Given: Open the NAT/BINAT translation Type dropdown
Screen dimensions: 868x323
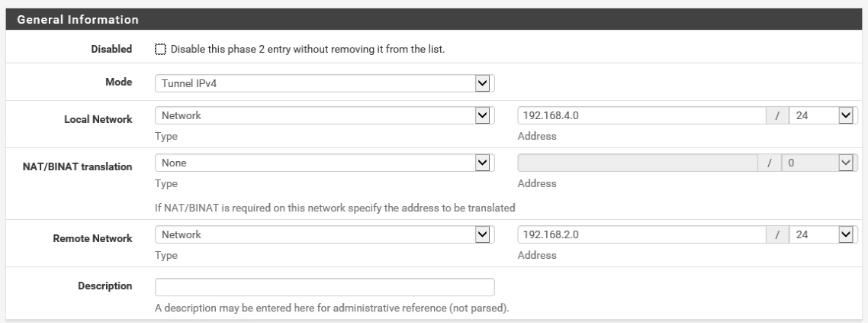Looking at the screenshot, I should pos(324,163).
